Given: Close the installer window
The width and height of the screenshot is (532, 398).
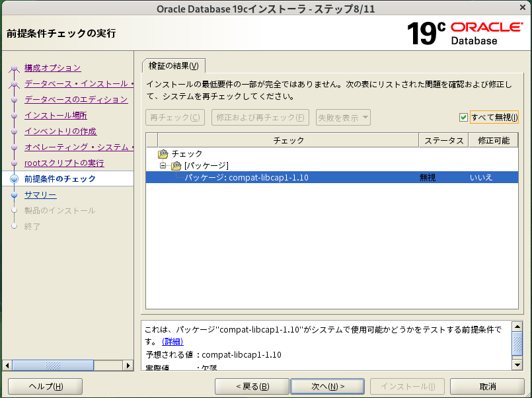Looking at the screenshot, I should pyautogui.click(x=523, y=7).
